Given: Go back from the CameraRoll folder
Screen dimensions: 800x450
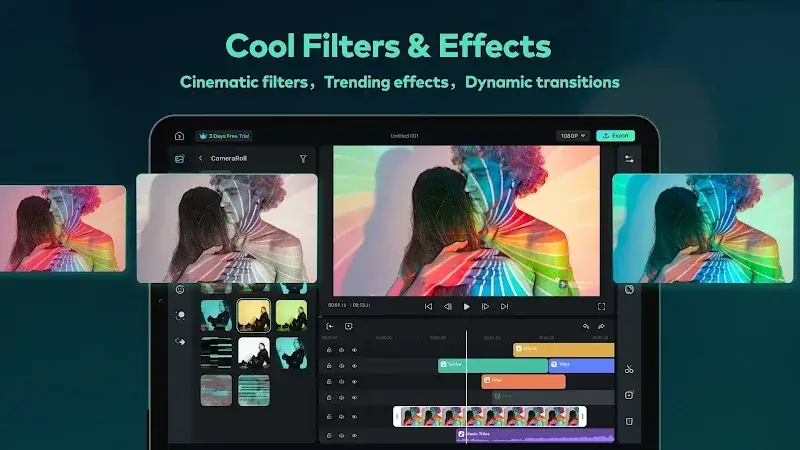Looking at the screenshot, I should (200, 158).
